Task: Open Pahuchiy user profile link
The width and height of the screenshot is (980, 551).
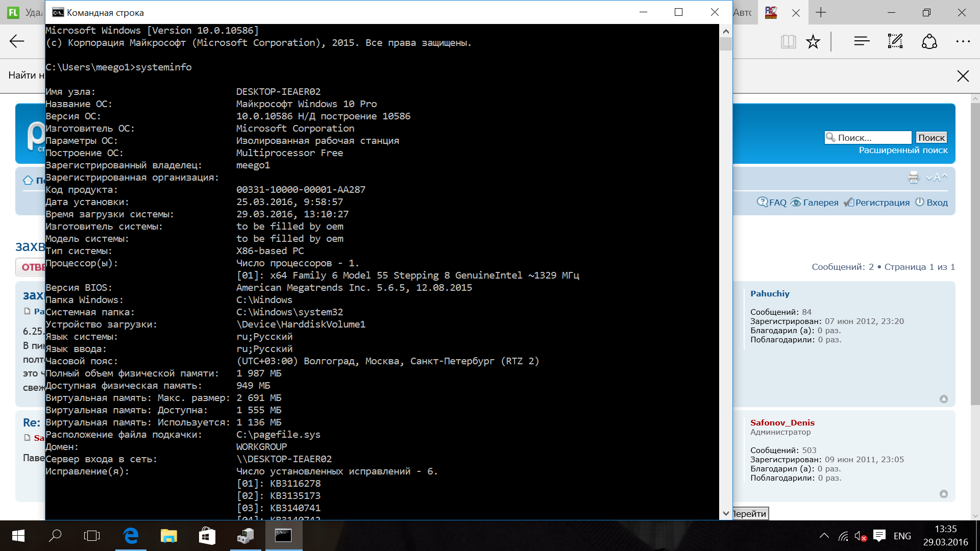Action: click(770, 293)
